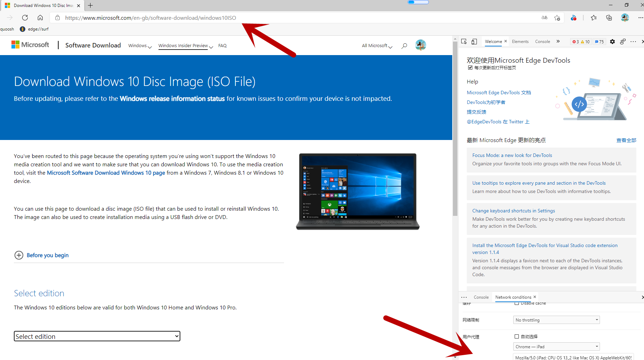The height and width of the screenshot is (360, 644).
Task: Go to the browser Home page
Action: (x=40, y=18)
